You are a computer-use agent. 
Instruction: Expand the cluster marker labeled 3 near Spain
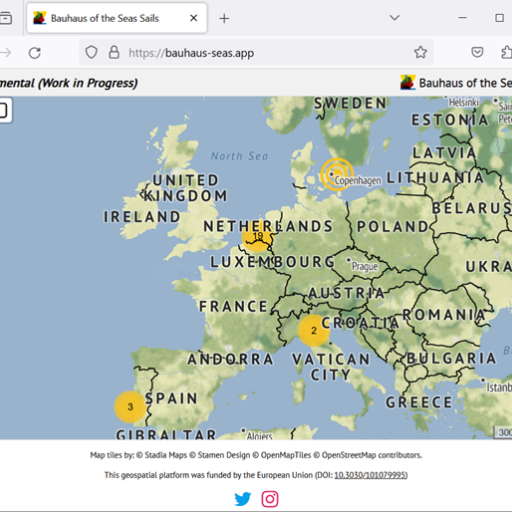[130, 407]
